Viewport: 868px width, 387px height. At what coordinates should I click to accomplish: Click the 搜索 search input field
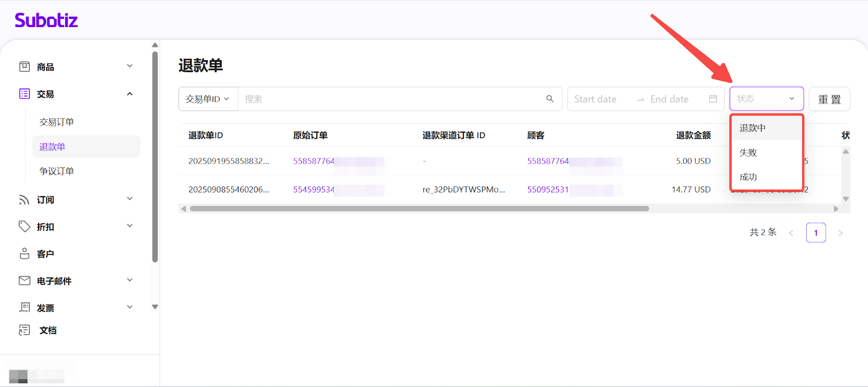pos(391,99)
